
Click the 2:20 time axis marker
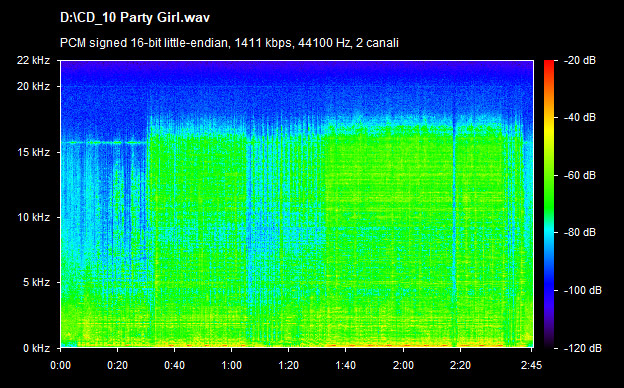pos(460,365)
